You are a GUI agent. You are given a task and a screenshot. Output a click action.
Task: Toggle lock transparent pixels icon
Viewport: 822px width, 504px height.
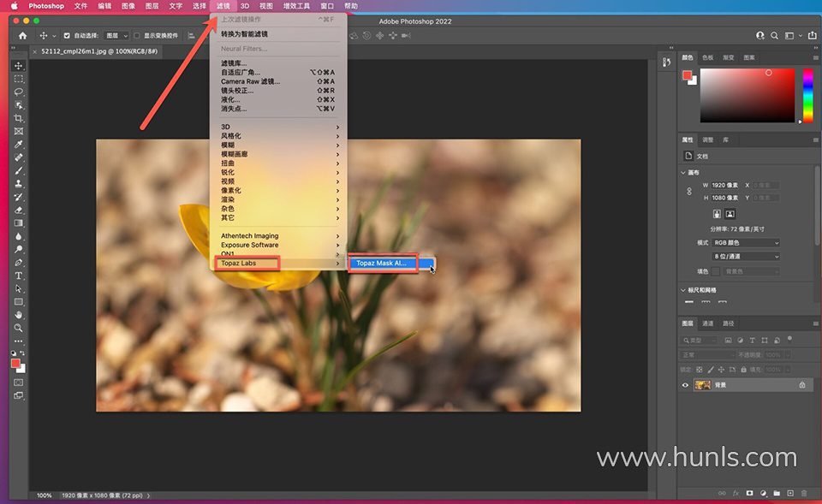pos(699,370)
